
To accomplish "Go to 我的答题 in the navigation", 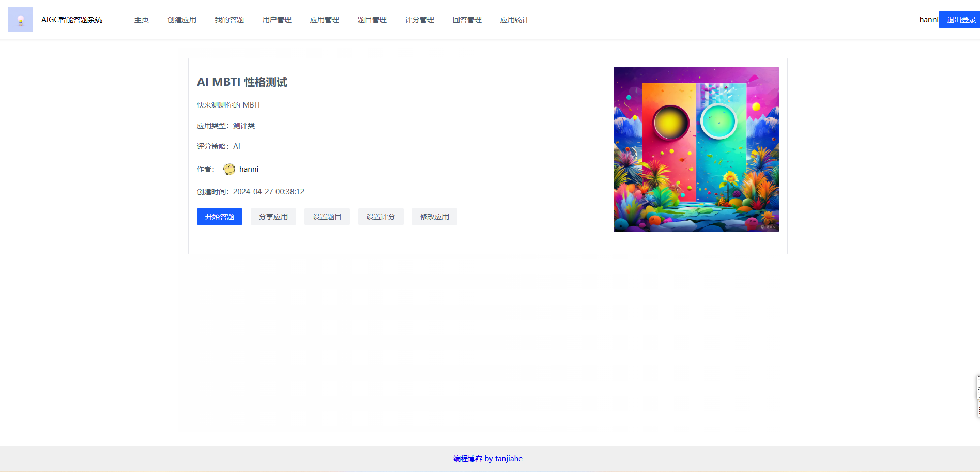I will [229, 20].
